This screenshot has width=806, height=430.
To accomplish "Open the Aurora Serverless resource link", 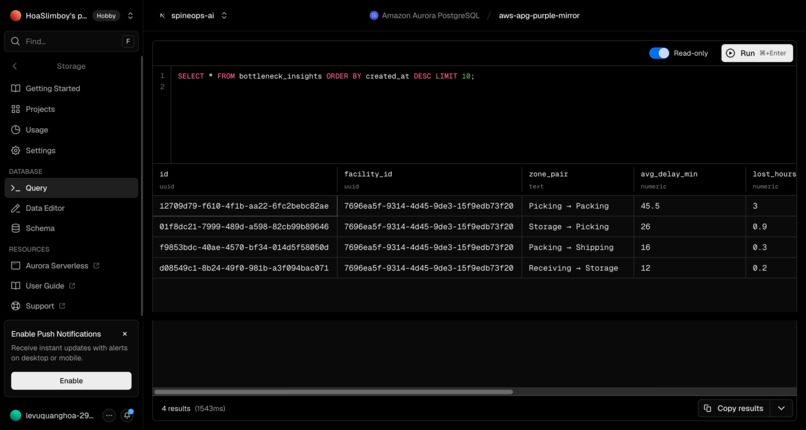I will tap(71, 266).
